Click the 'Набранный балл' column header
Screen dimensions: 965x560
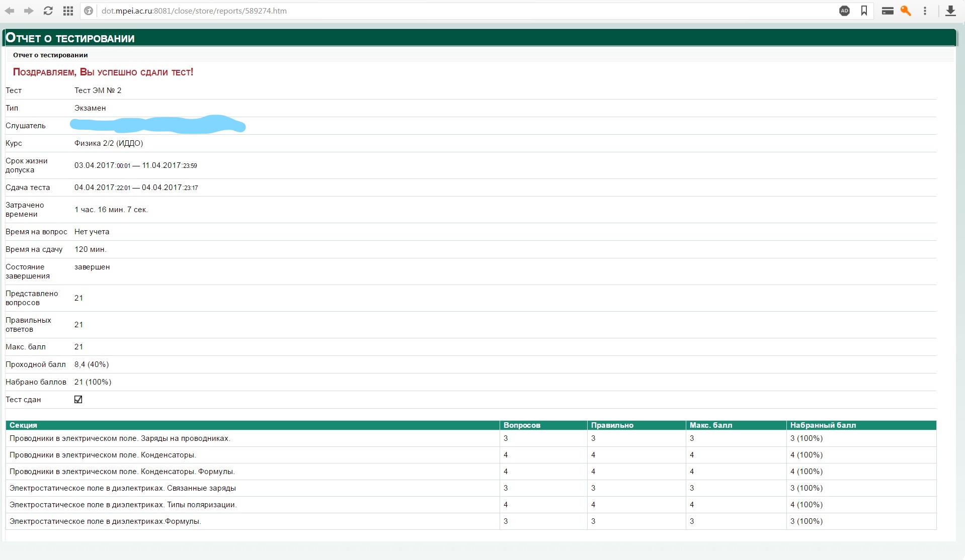point(823,425)
